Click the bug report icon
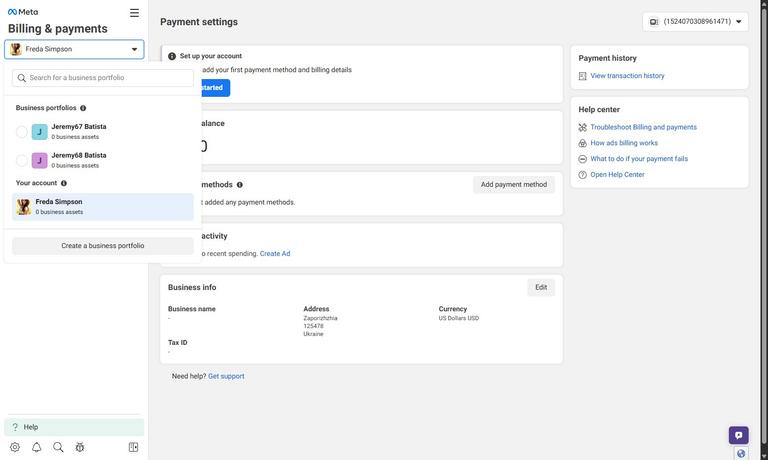 tap(80, 447)
